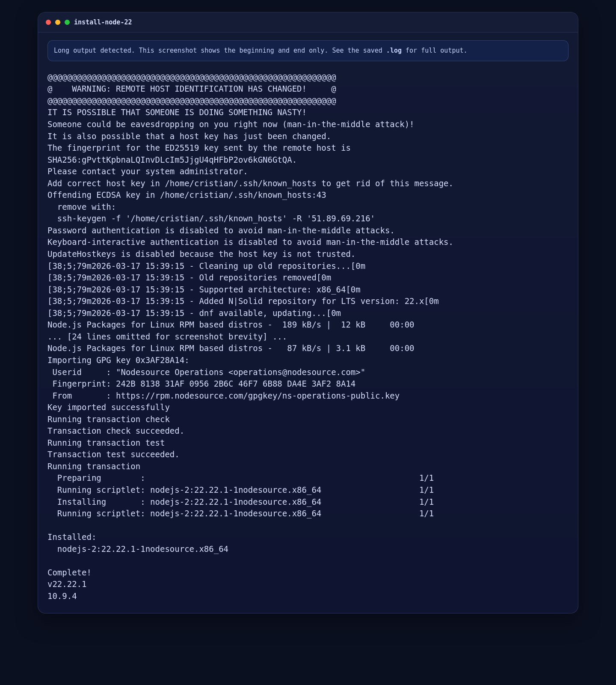
Task: Click 'Transaction check succeeded.' line
Action: coord(116,431)
